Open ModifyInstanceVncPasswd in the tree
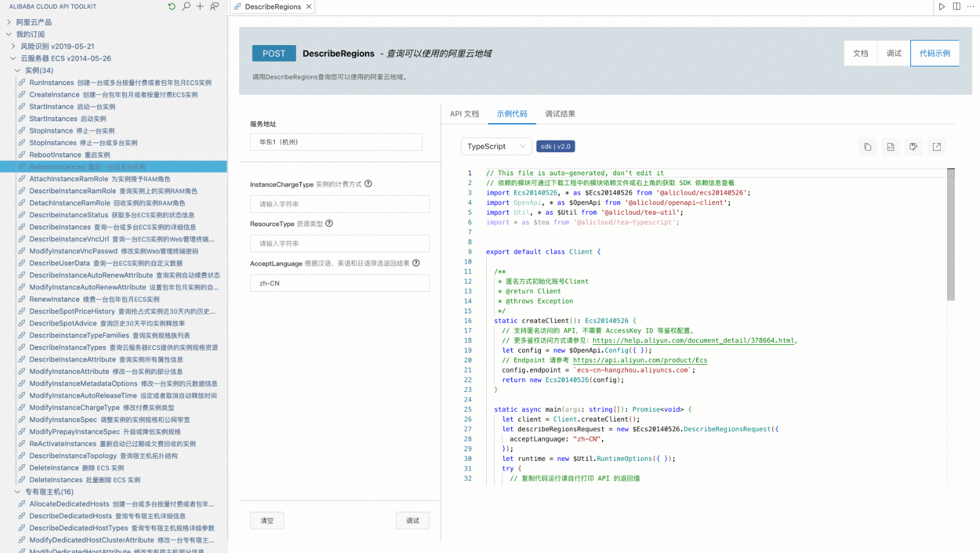Image resolution: width=980 pixels, height=553 pixels. (113, 251)
